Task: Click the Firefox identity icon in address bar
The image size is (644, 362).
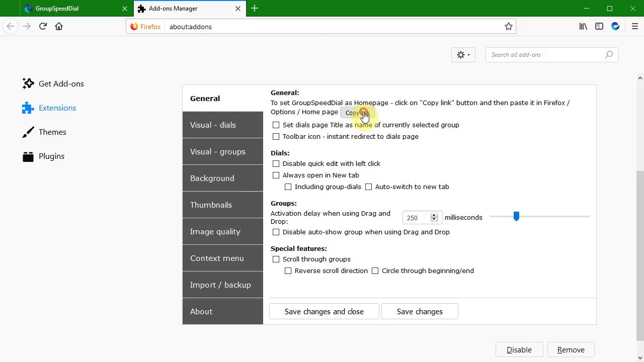Action: click(145, 27)
